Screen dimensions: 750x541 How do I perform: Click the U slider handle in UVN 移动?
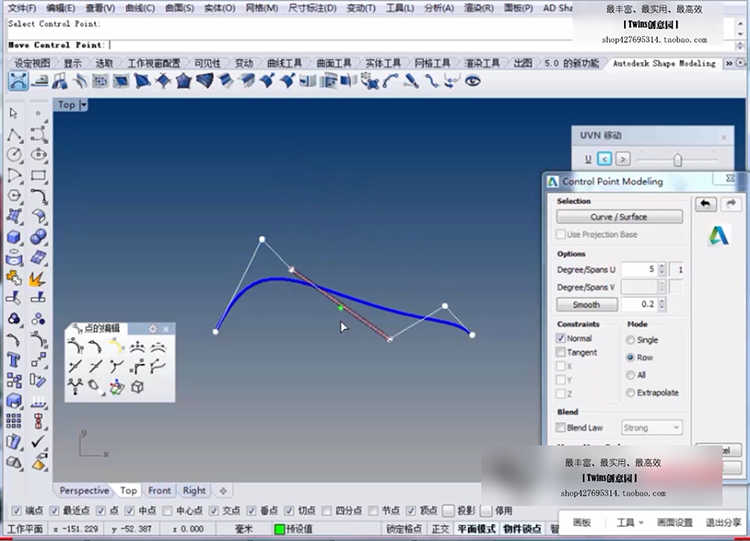click(x=677, y=159)
